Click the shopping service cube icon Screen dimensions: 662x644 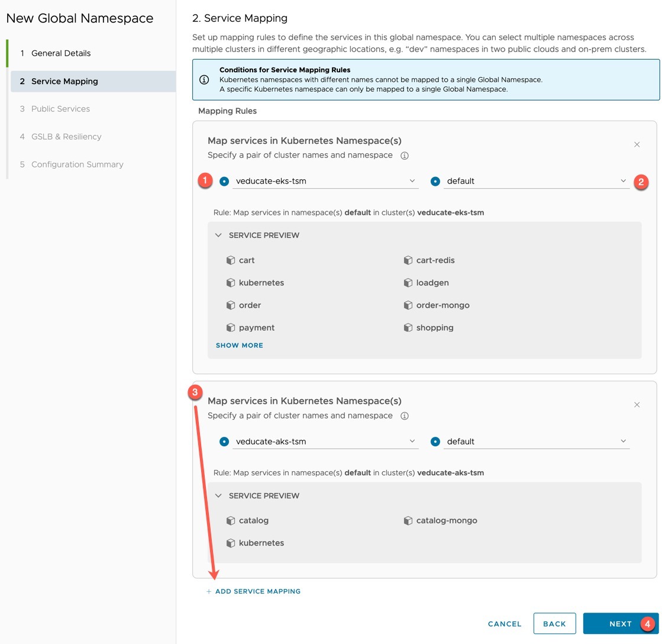coord(408,327)
